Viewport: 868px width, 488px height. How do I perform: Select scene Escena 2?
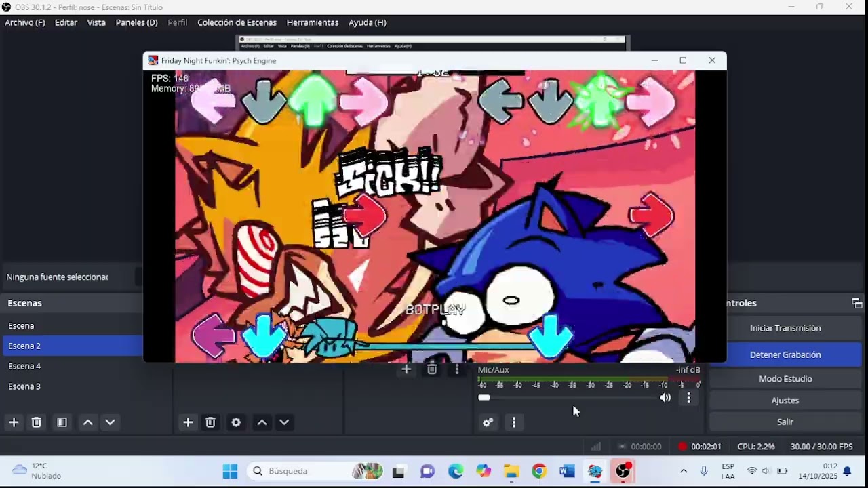pos(72,346)
